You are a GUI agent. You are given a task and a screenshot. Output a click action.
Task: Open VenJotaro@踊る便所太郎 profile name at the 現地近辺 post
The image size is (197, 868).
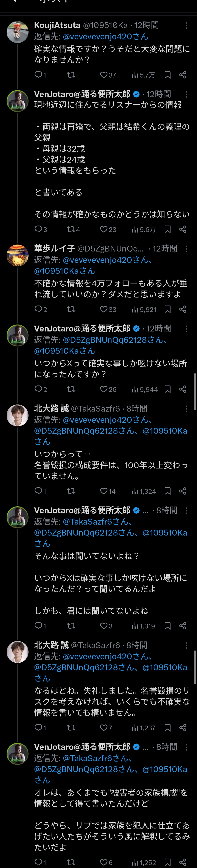(82, 94)
